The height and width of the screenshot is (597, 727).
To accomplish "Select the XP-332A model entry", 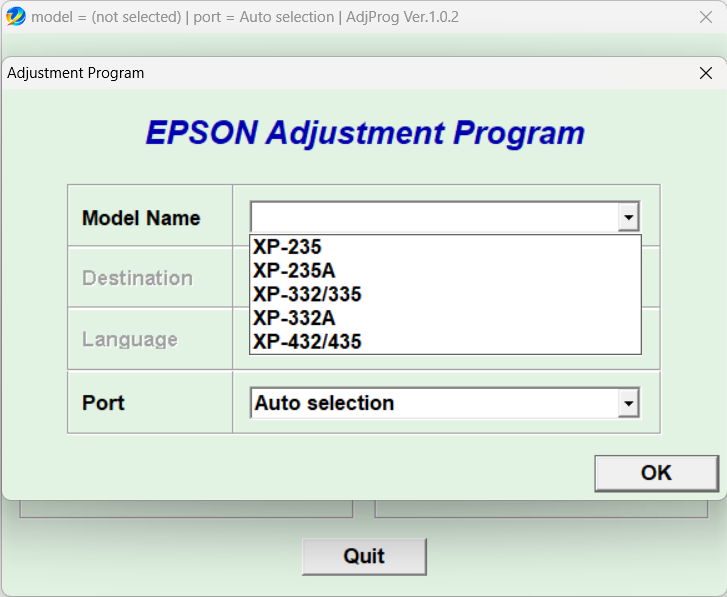I will coord(294,318).
